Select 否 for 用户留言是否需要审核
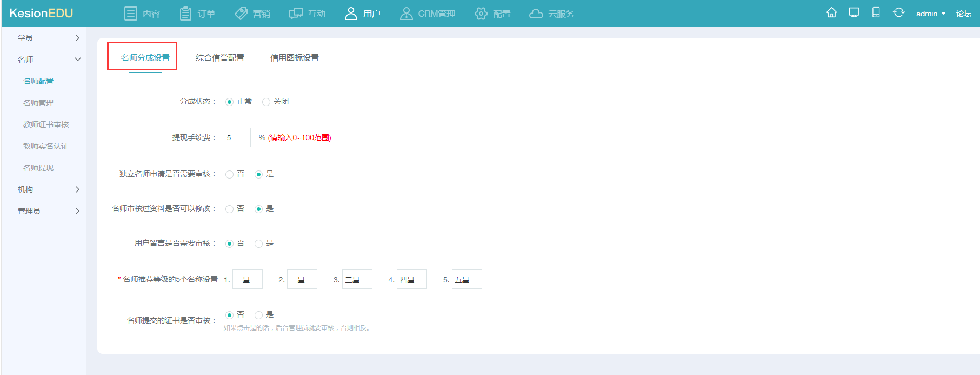The height and width of the screenshot is (375, 980). point(229,244)
